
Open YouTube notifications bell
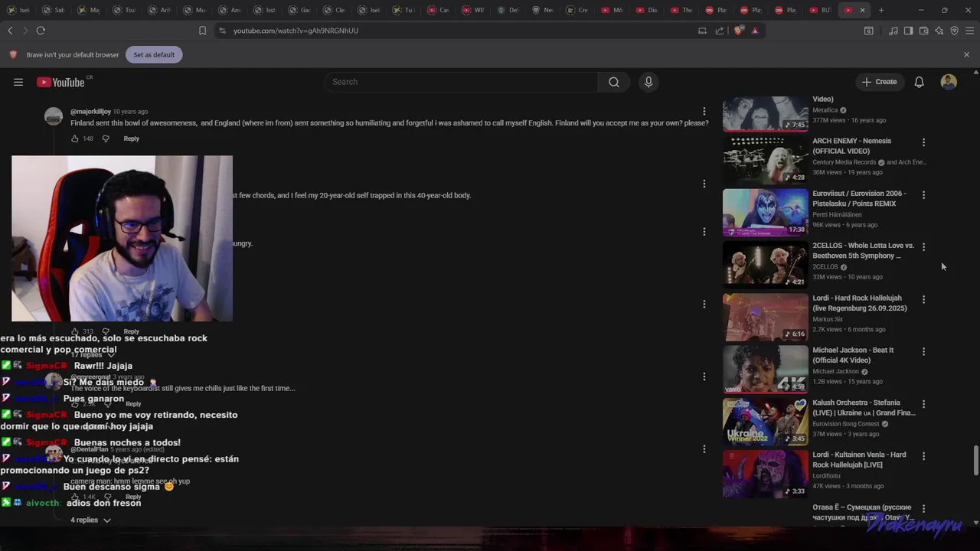pos(919,82)
